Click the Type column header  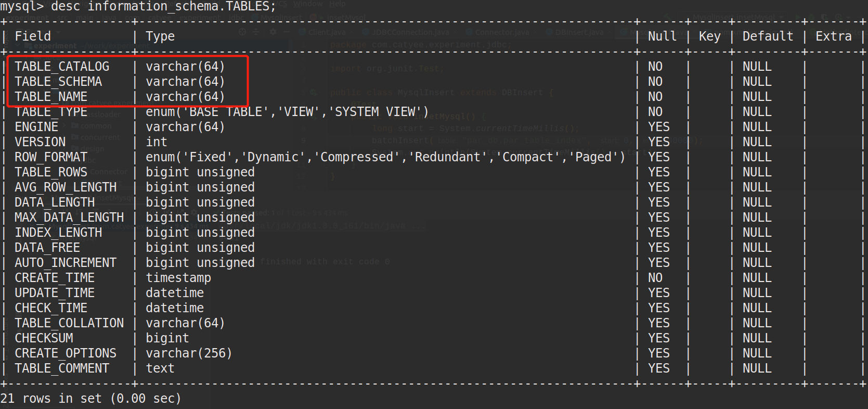[x=160, y=36]
